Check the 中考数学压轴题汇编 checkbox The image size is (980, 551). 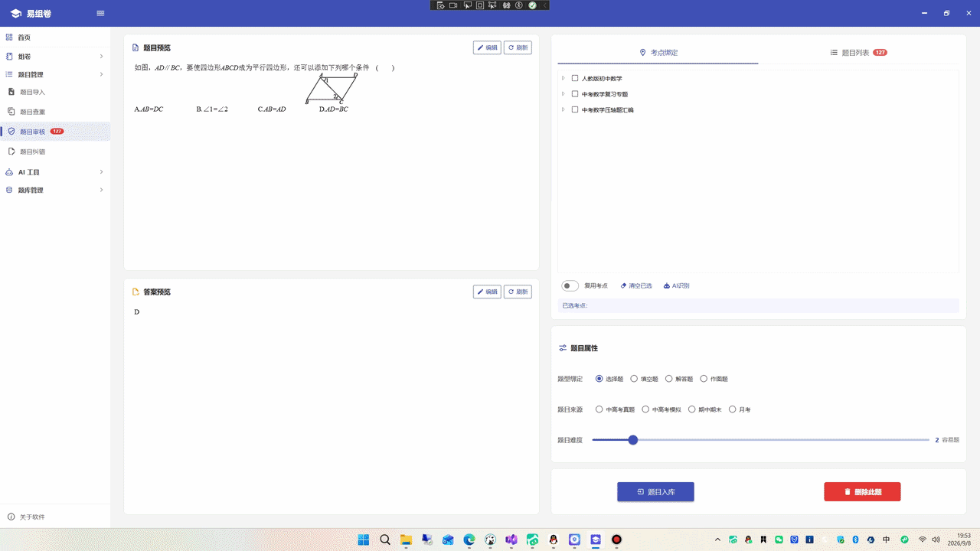[x=575, y=109]
